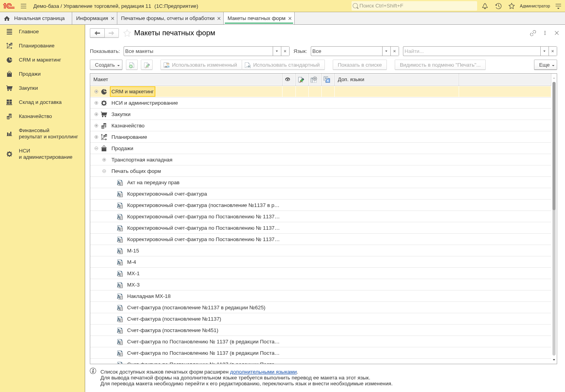Get link to this form icon
The width and height of the screenshot is (565, 392).
[x=533, y=33]
